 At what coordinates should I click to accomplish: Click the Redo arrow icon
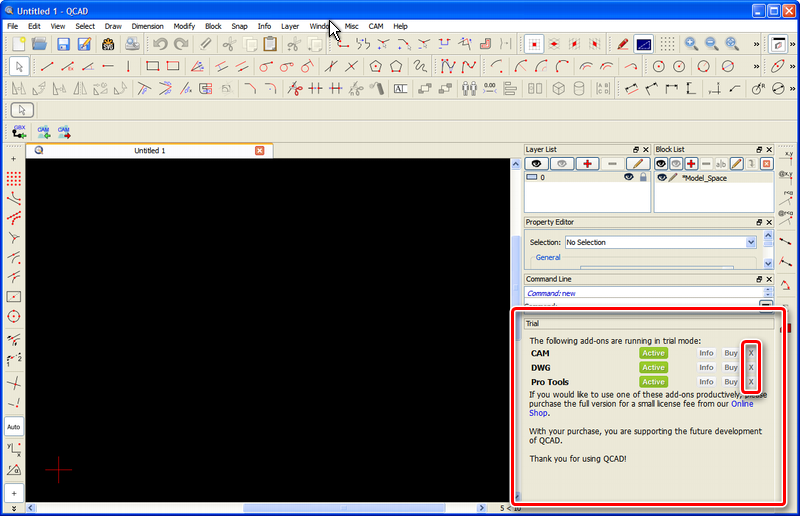pos(181,44)
